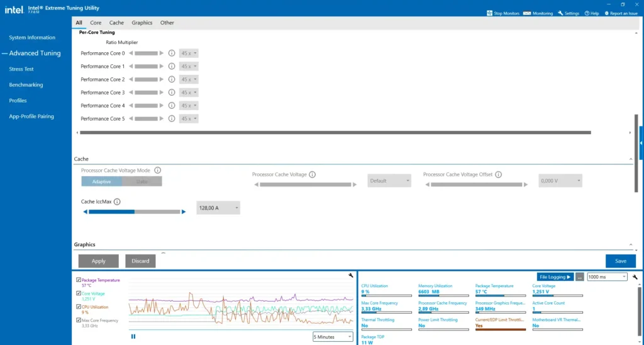Switch to the All tab
This screenshot has width=644, height=345.
pos(79,23)
